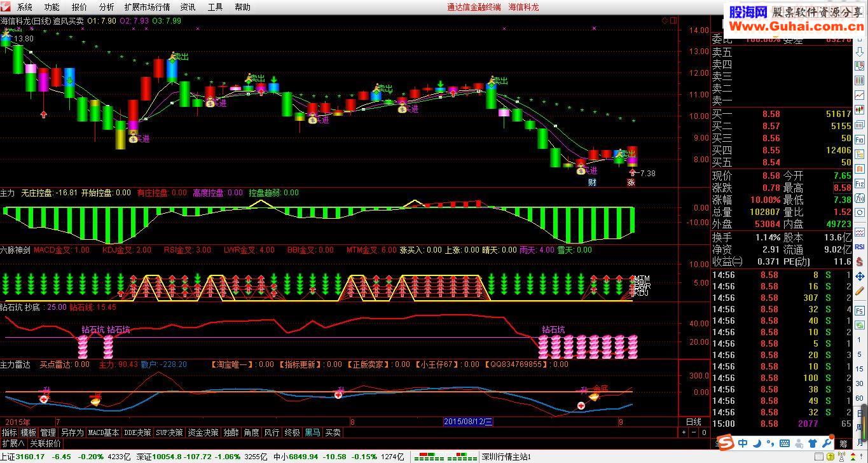Screen dimensions: 868x463
Task: Select the '月' monthly period button
Action: click(x=859, y=441)
